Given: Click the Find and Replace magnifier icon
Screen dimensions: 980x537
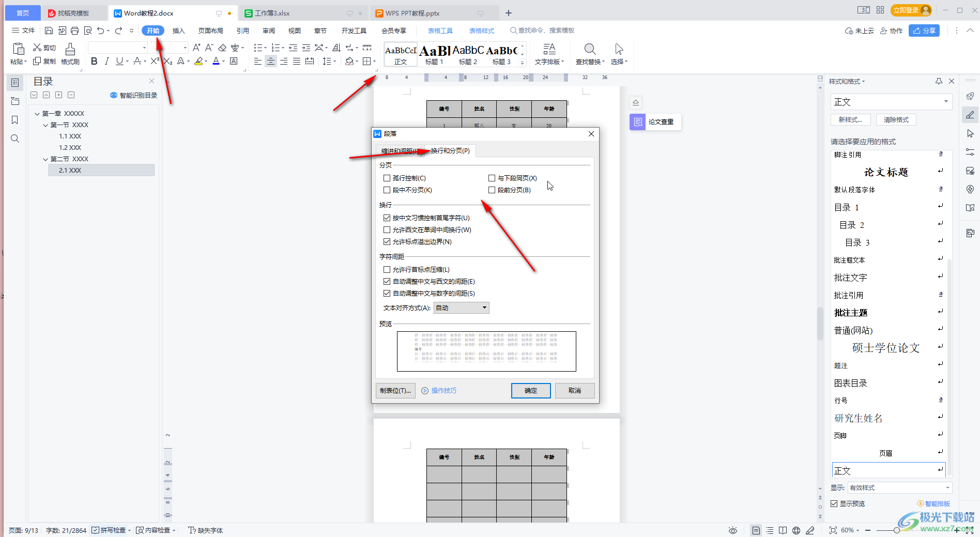Looking at the screenshot, I should [590, 49].
